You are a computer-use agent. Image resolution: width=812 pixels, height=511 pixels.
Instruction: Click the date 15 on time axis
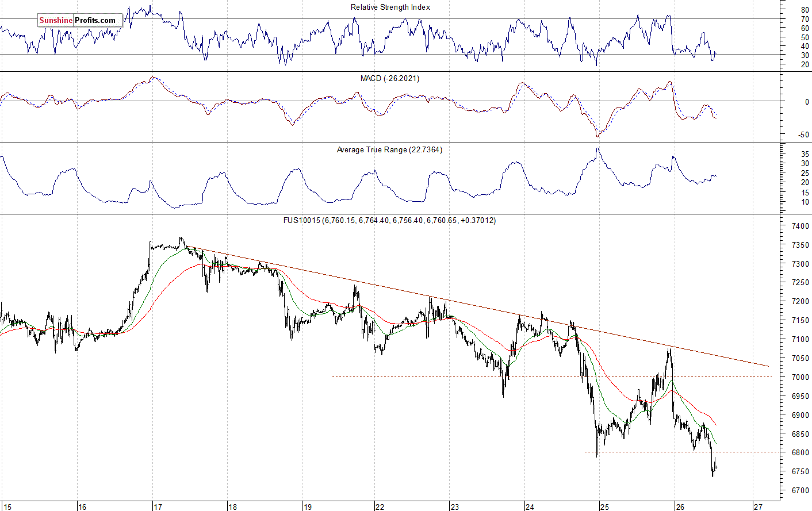coord(7,507)
